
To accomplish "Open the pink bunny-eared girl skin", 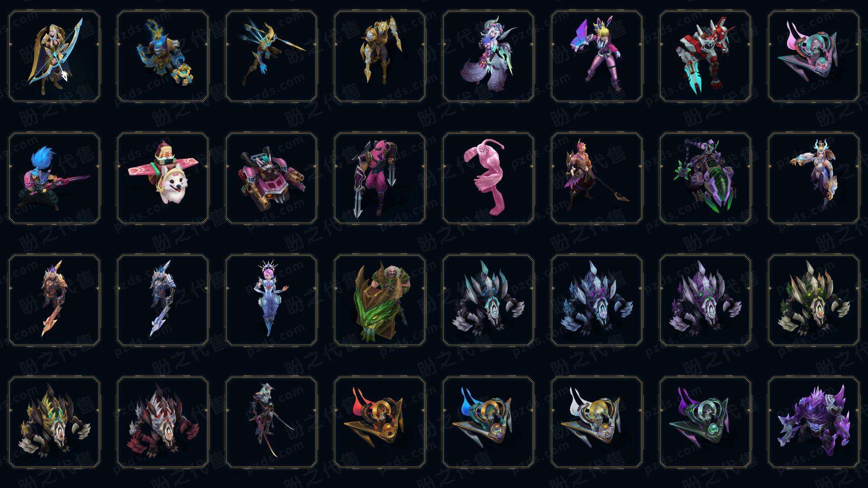I will click(597, 56).
